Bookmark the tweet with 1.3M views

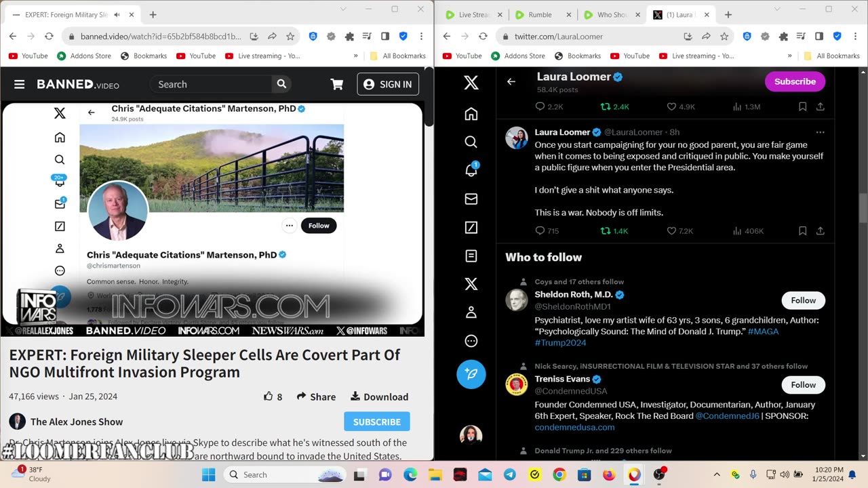(802, 106)
